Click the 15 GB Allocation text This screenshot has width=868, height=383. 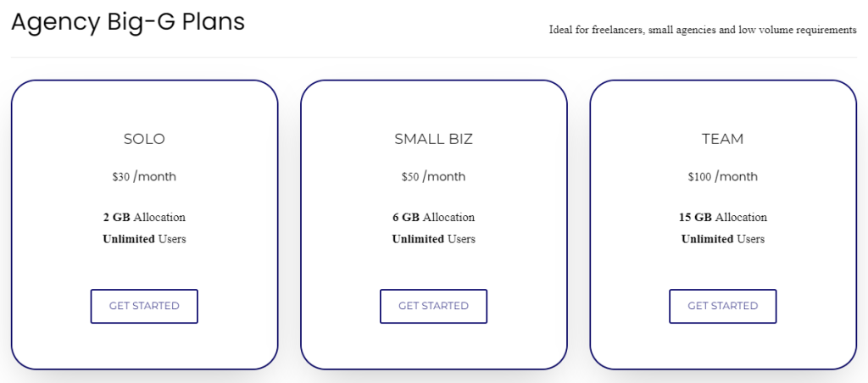(722, 218)
